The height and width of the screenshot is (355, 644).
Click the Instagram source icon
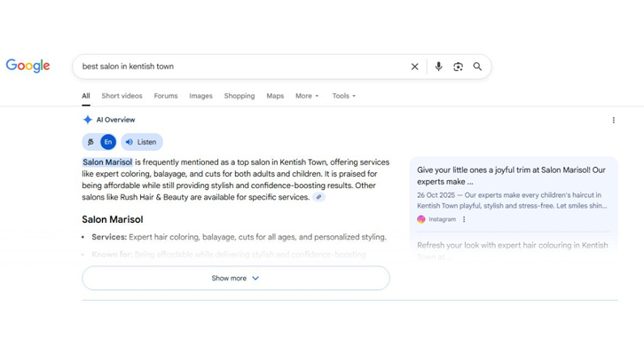click(x=421, y=219)
